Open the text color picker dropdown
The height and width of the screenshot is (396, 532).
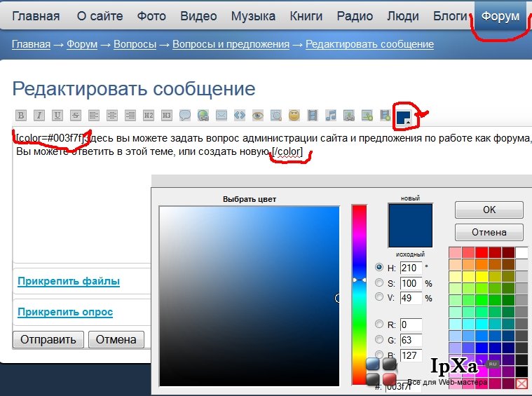[x=405, y=117]
